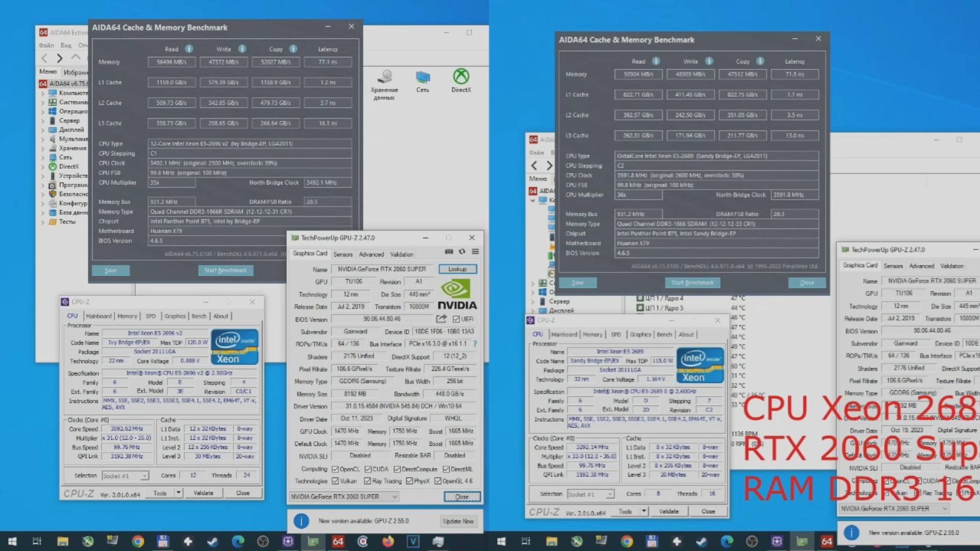980x551 pixels.
Task: Click the AIDA64 up arrow behind the E5-2696 v2 benchmark
Action: pyautogui.click(x=76, y=57)
